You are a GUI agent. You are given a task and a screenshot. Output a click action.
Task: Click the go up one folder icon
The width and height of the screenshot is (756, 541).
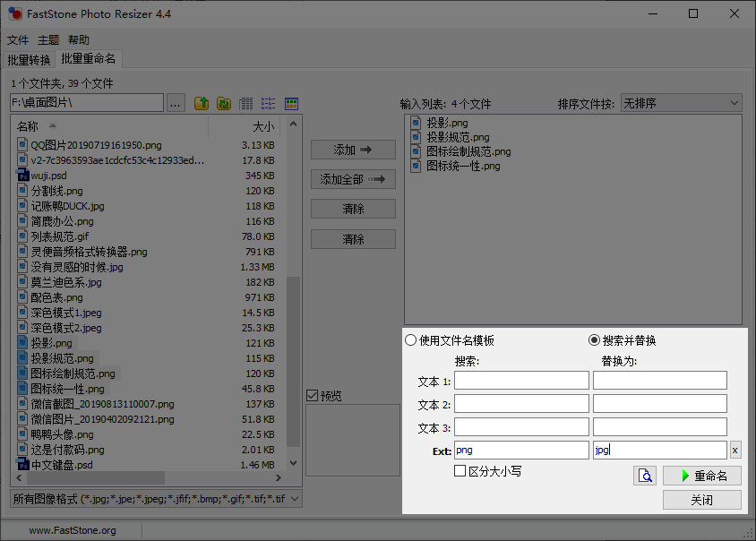(x=202, y=103)
